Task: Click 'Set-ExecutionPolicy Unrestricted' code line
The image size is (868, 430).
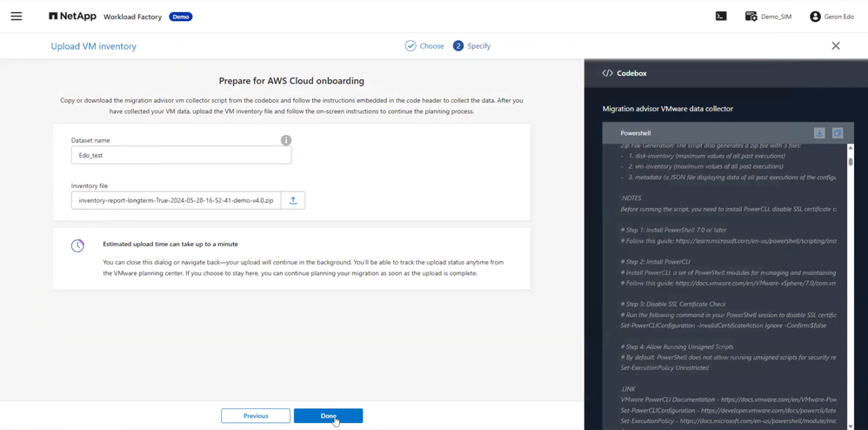Action: [x=664, y=368]
